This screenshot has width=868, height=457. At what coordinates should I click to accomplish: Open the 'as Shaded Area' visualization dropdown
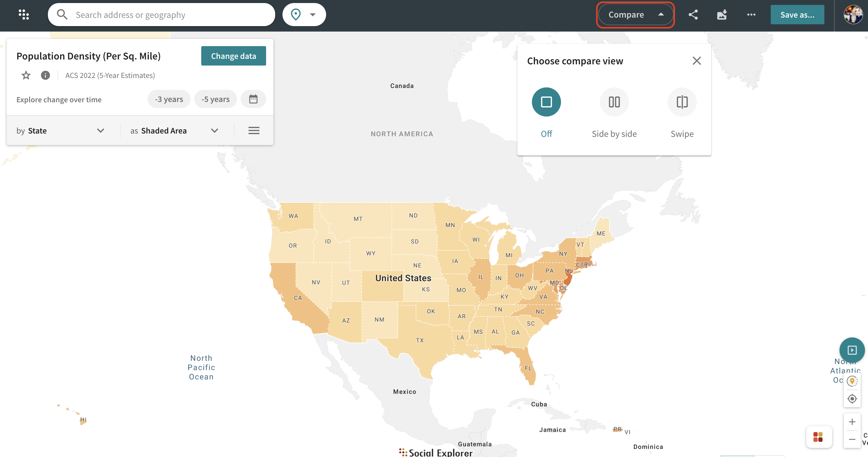[214, 130]
